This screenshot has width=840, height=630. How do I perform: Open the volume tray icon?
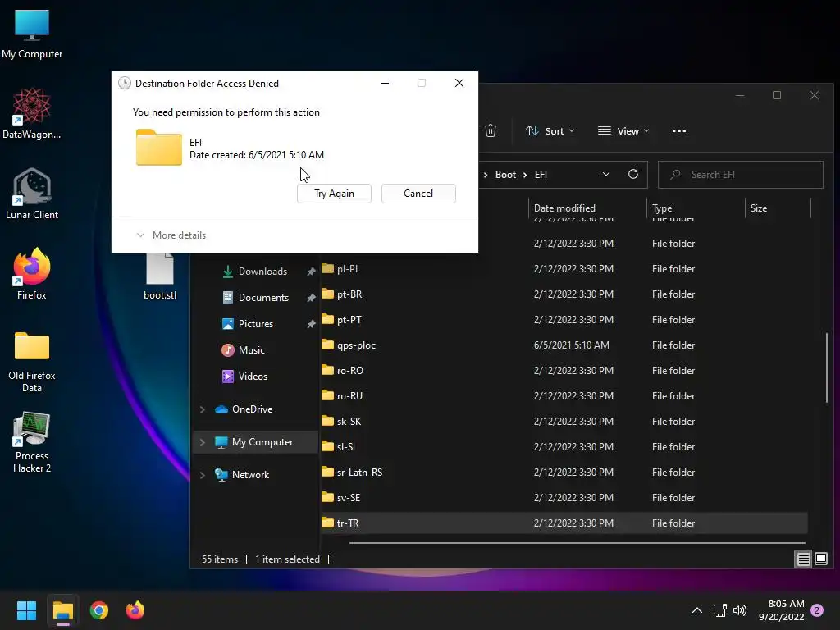click(740, 610)
